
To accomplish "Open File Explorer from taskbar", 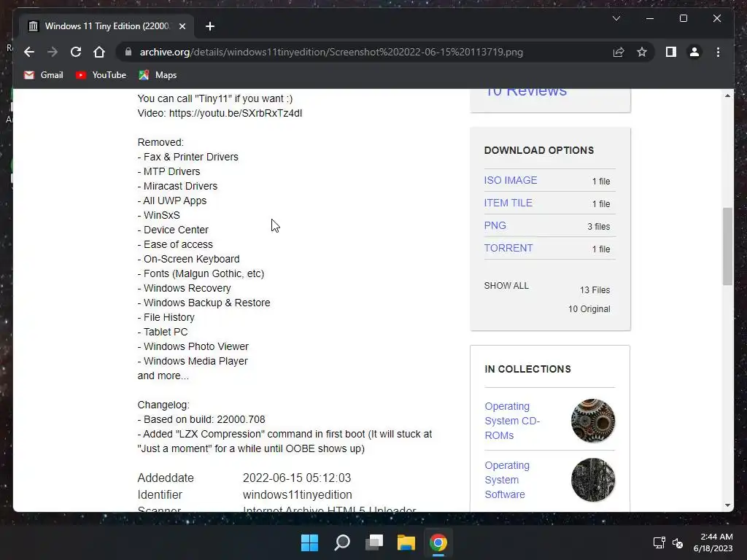I will 406,542.
